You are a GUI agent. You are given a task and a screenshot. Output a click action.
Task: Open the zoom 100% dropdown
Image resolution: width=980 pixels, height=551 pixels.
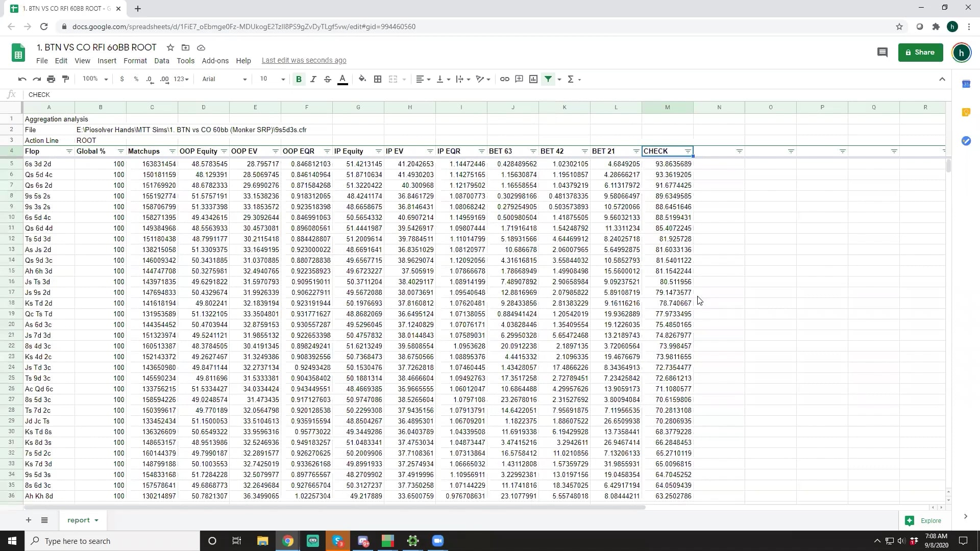click(x=95, y=79)
